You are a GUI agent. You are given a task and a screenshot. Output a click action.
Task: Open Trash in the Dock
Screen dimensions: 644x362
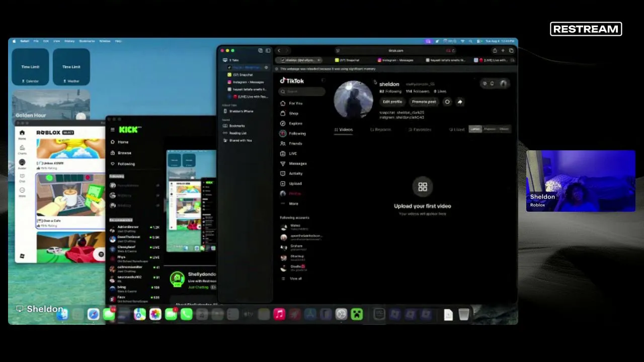464,315
